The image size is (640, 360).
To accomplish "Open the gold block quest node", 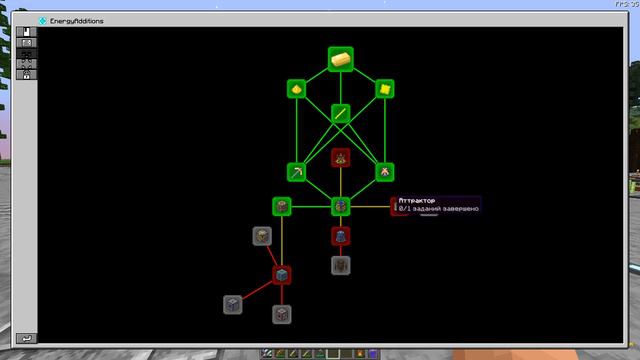I will (x=384, y=89).
